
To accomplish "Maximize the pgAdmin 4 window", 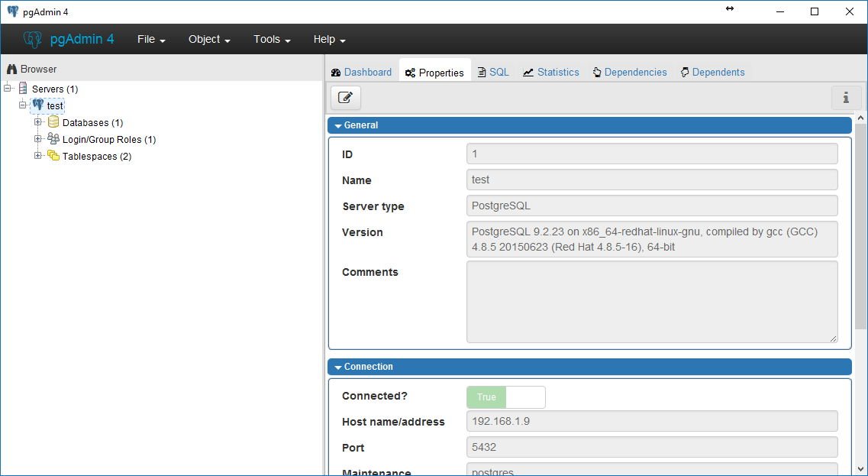I will click(x=815, y=11).
